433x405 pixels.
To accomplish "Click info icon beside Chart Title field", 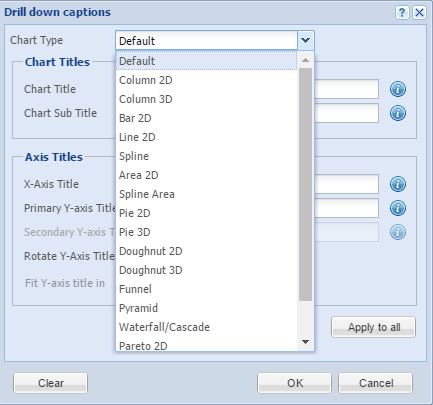I will (398, 89).
